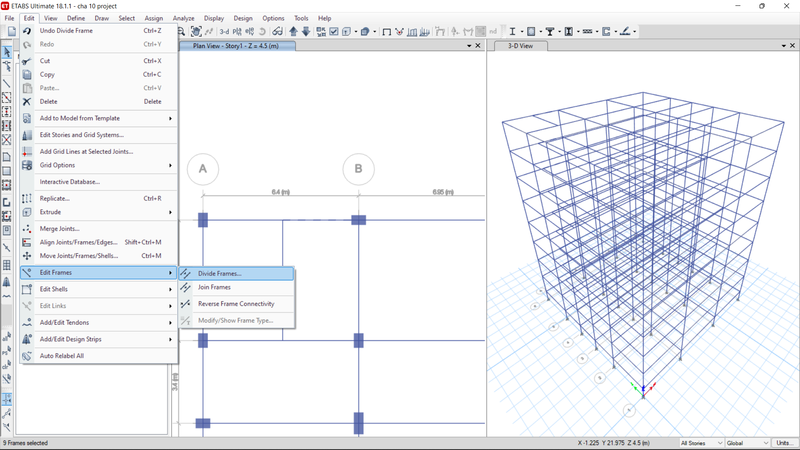Choose Join Frames from the submenu
Screen dimensions: 800x450
(236, 287)
